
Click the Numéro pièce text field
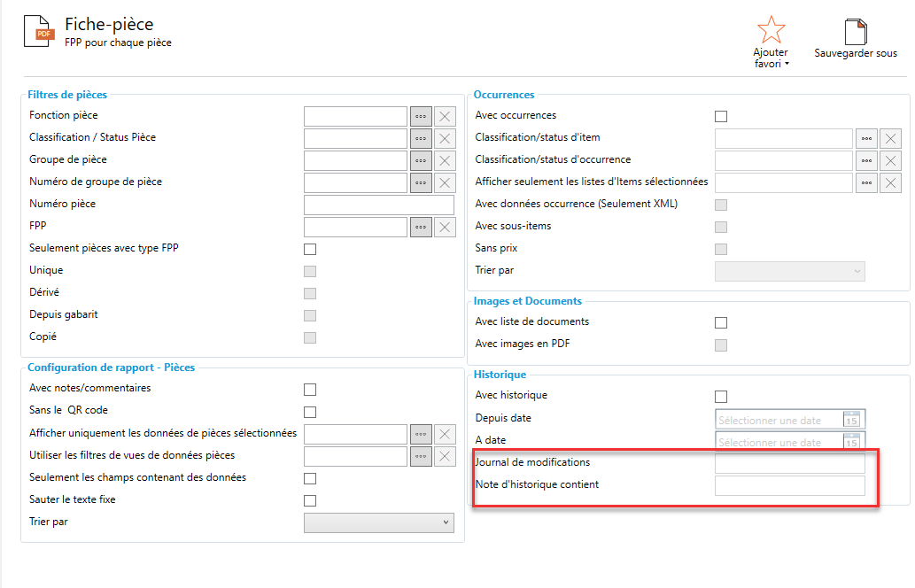(x=378, y=205)
